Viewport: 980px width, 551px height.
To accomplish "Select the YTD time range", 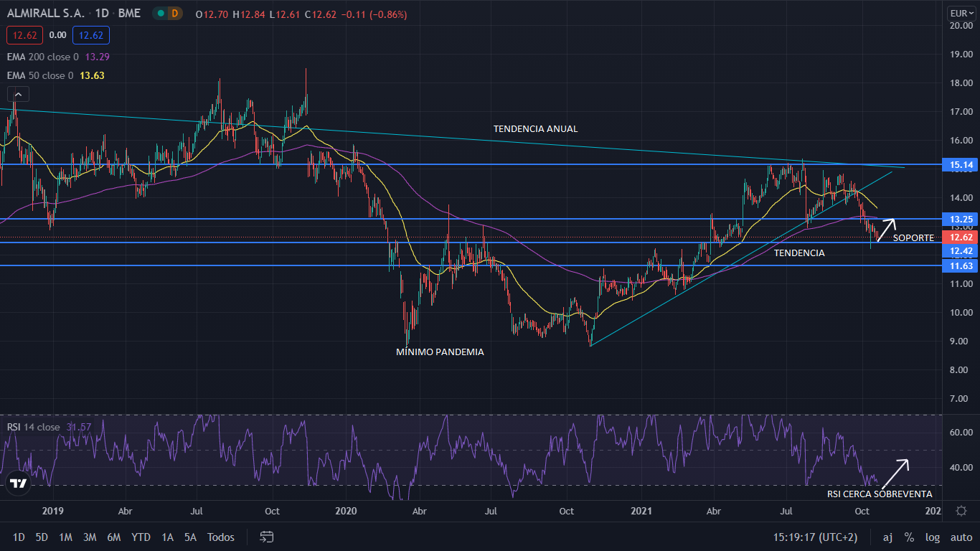I will (x=141, y=537).
